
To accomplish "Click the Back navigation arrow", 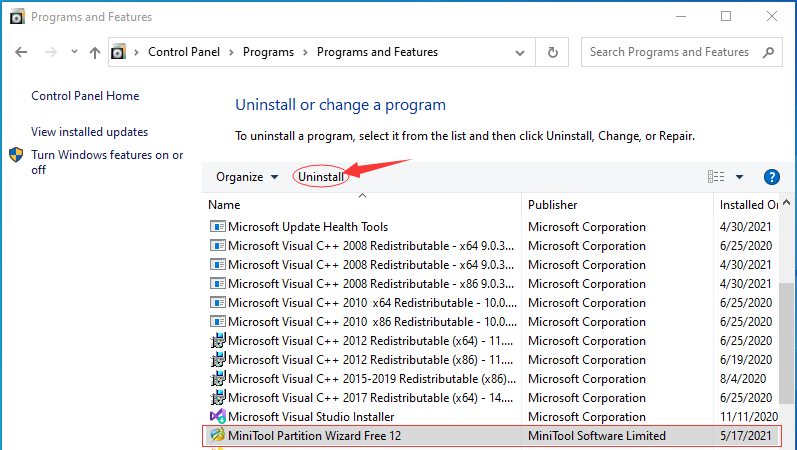I will coord(21,52).
